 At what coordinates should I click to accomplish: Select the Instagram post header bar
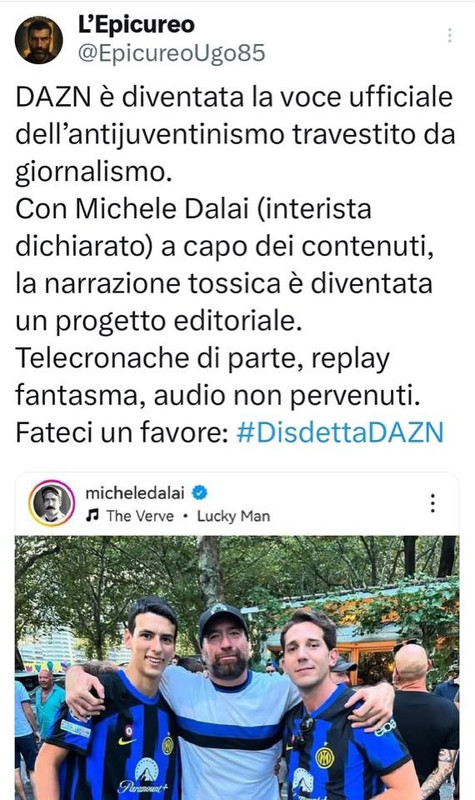pos(237,504)
